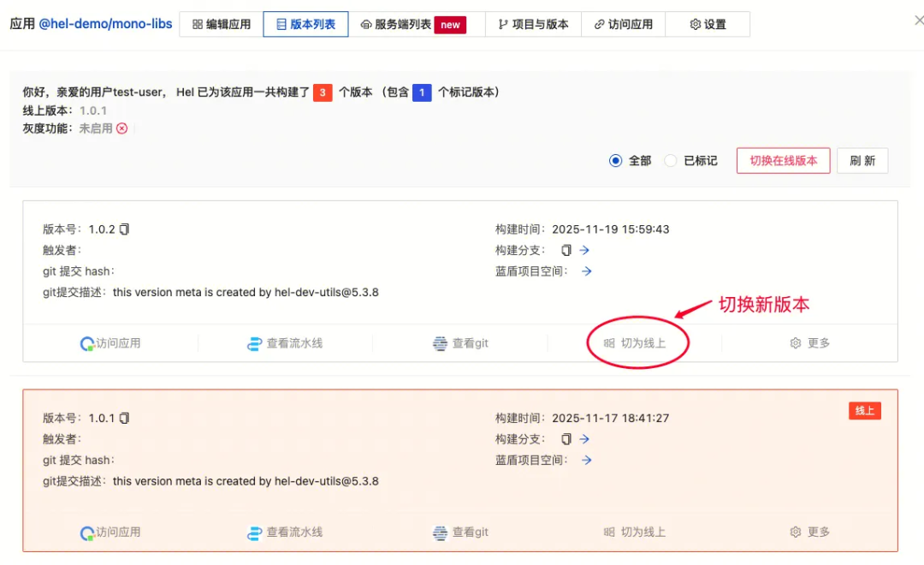Copy the 构建分支 value on the 1.0.2 card
This screenshot has height=565, width=924.
(565, 250)
